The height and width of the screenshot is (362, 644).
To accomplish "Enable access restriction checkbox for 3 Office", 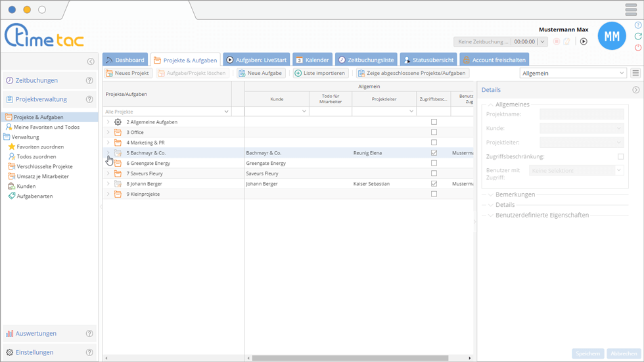I will 434,132.
